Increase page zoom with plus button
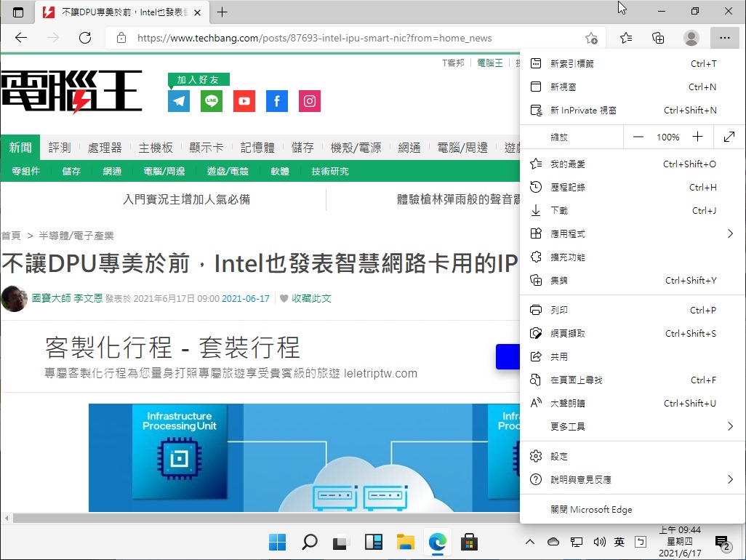This screenshot has height=560, width=746. point(697,136)
